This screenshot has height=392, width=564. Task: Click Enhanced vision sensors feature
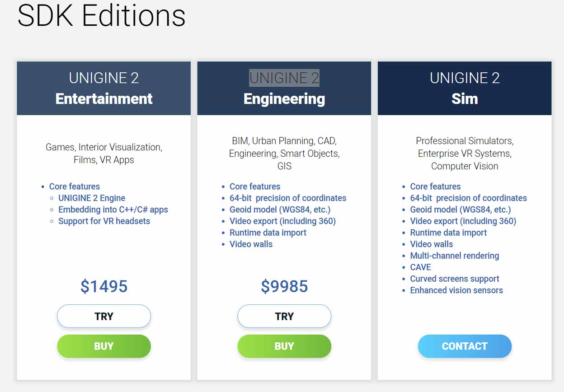pos(456,290)
